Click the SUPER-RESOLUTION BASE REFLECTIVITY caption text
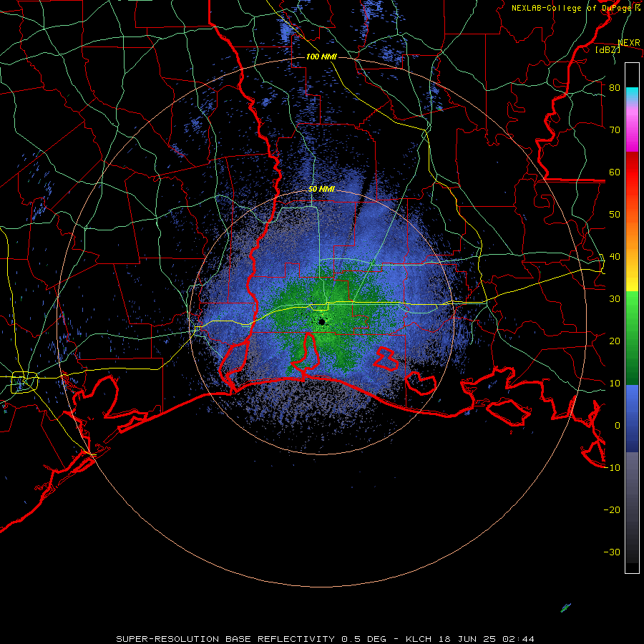644x644 pixels. tap(225, 639)
